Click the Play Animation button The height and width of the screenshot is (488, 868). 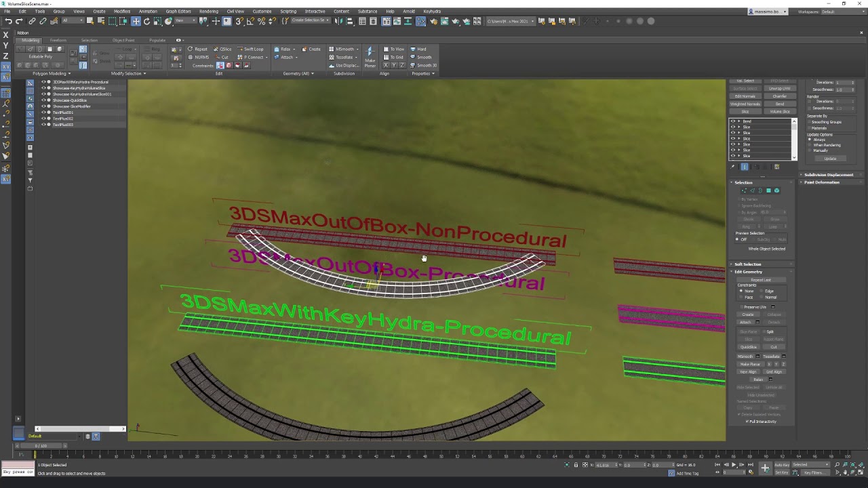tap(734, 465)
